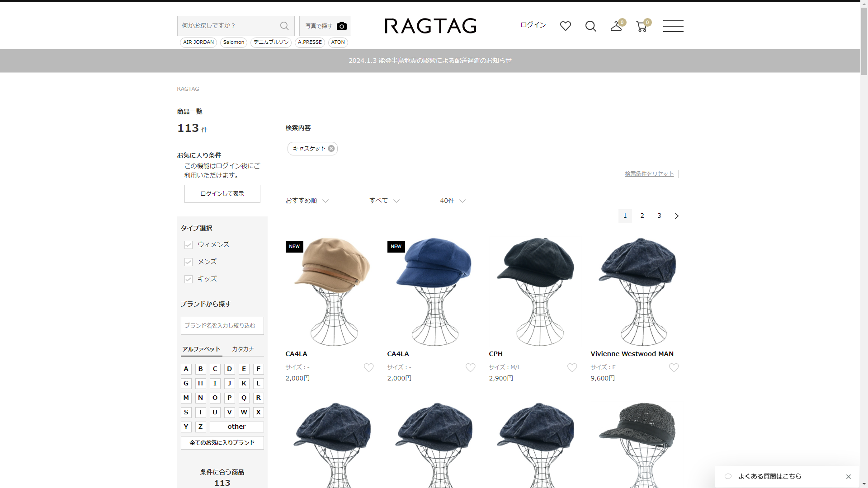This screenshot has width=868, height=488.
Task: Filter brands by letter H
Action: tap(200, 383)
